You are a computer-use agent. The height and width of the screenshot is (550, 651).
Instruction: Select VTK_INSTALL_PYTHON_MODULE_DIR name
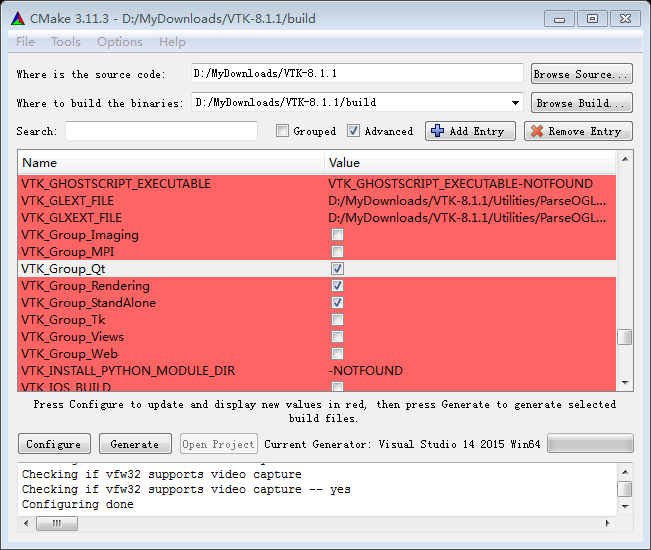(x=128, y=371)
